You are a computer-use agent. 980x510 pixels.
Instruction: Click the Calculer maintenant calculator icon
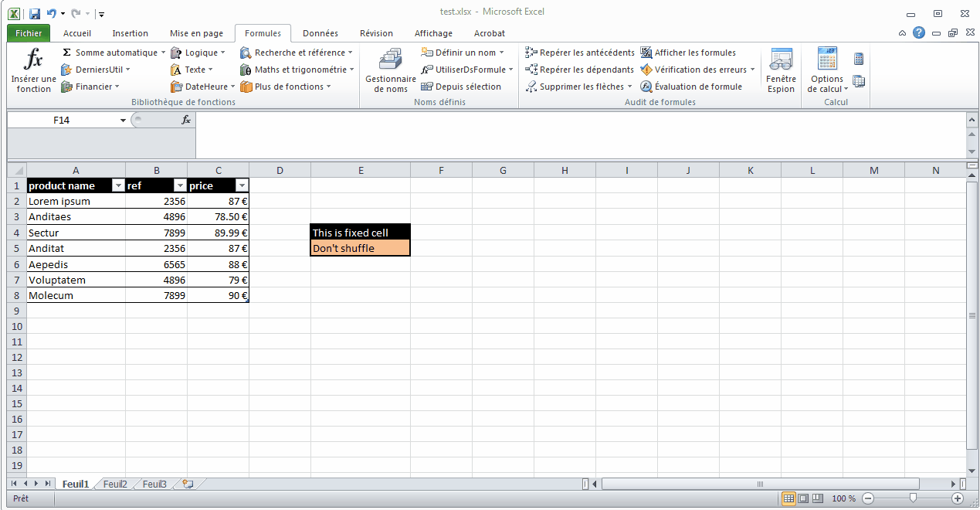click(x=859, y=59)
